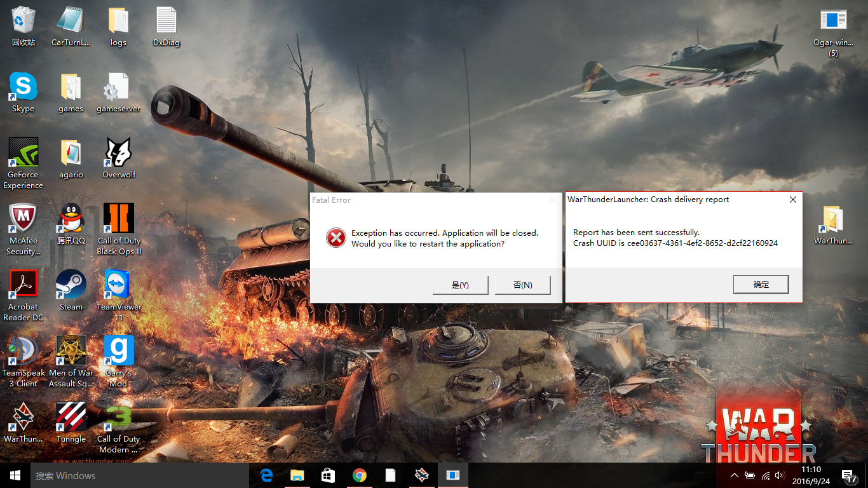Click 'Report has been sent successfully.' text
Screen dimensions: 868x488
pyautogui.click(x=636, y=233)
